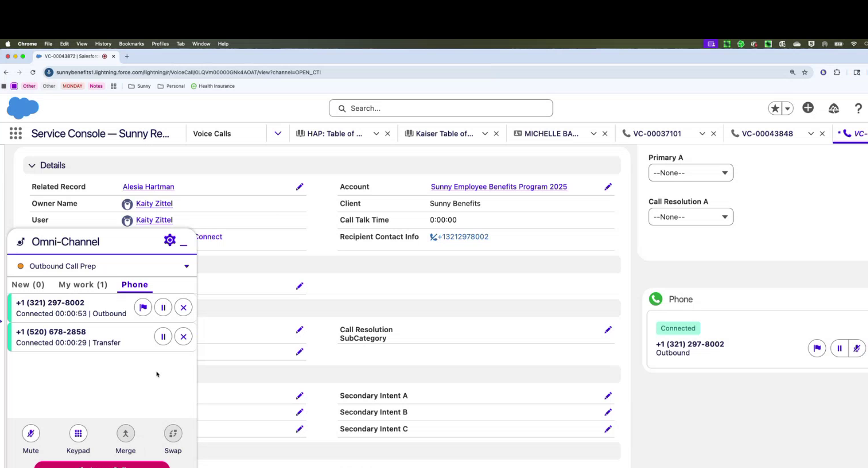End the +1 (520) 678-2858 transfer call
The height and width of the screenshot is (468, 868).
pos(183,337)
